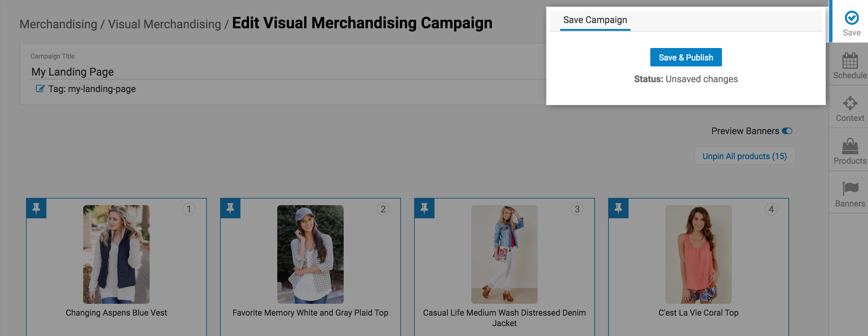
Task: Click Unpin All products (15) button
Action: 744,156
